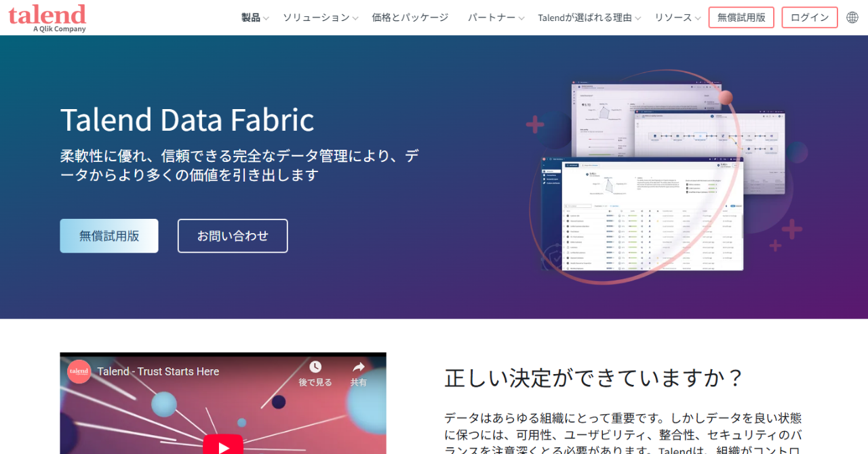Click the 製品 menu label
Viewport: 868px width, 454px height.
251,18
